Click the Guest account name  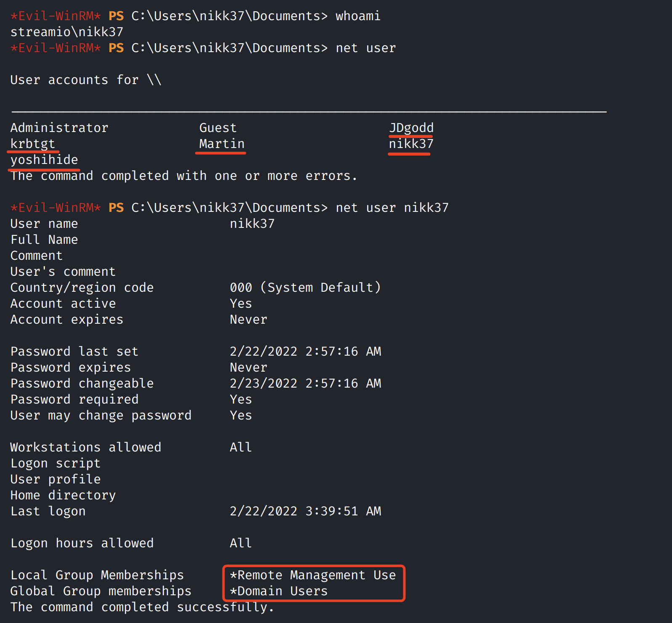pos(218,128)
